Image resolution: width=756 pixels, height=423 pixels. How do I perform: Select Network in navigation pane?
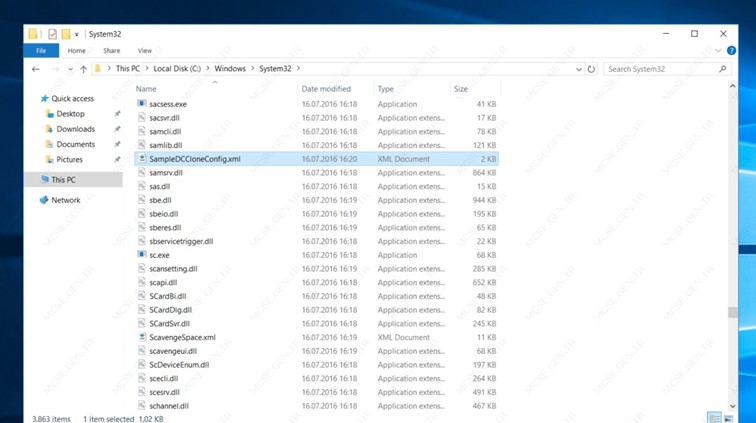pyautogui.click(x=66, y=200)
